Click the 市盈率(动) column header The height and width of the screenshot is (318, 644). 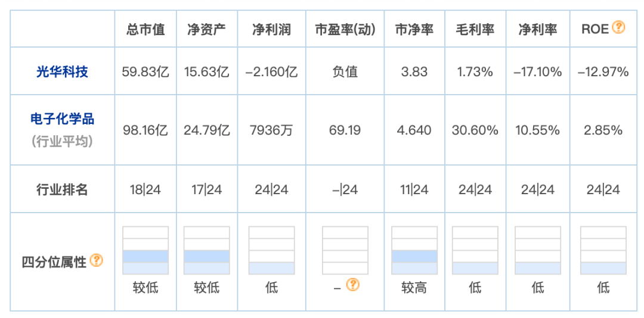345,29
